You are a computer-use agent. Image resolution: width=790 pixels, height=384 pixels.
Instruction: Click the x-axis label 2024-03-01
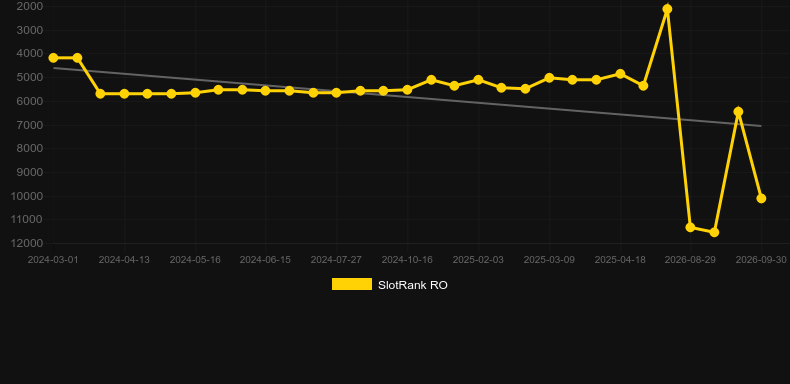pyautogui.click(x=53, y=260)
